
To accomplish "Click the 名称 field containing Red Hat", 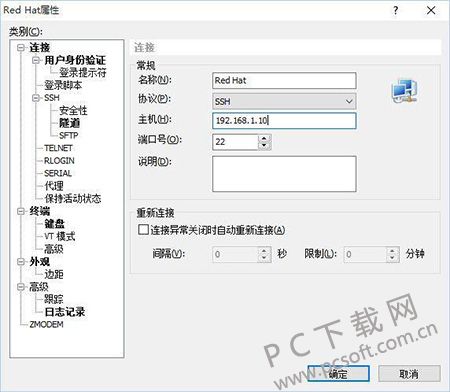I will [284, 80].
